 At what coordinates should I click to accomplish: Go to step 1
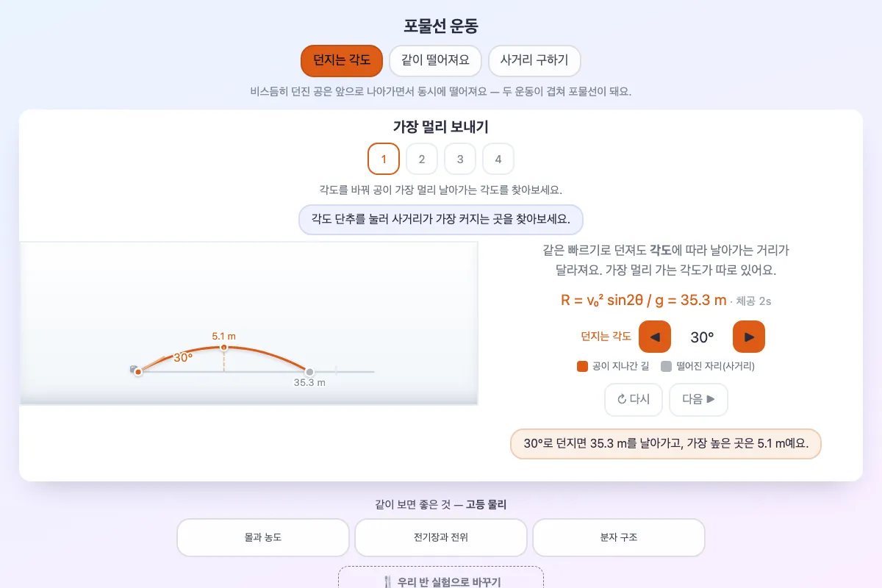384,159
